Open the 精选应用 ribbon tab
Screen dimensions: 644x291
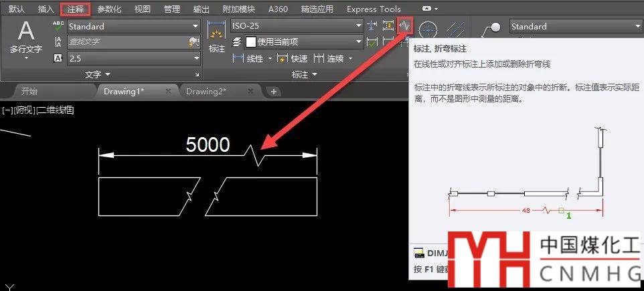(x=317, y=9)
